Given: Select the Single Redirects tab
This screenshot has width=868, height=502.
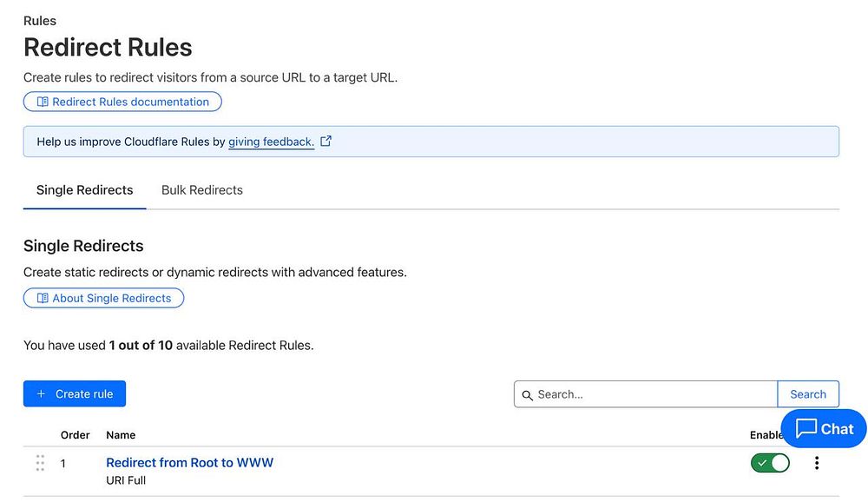Looking at the screenshot, I should [84, 190].
